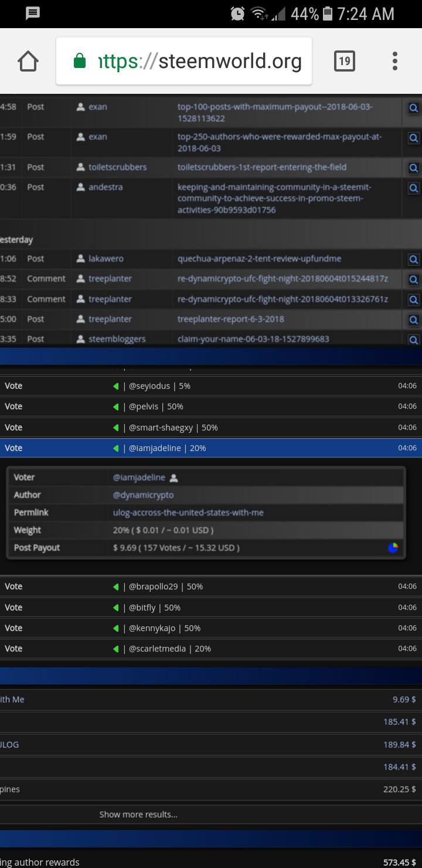Open toiletscrubbers-1st-report-entering-the-field post link

(x=262, y=167)
